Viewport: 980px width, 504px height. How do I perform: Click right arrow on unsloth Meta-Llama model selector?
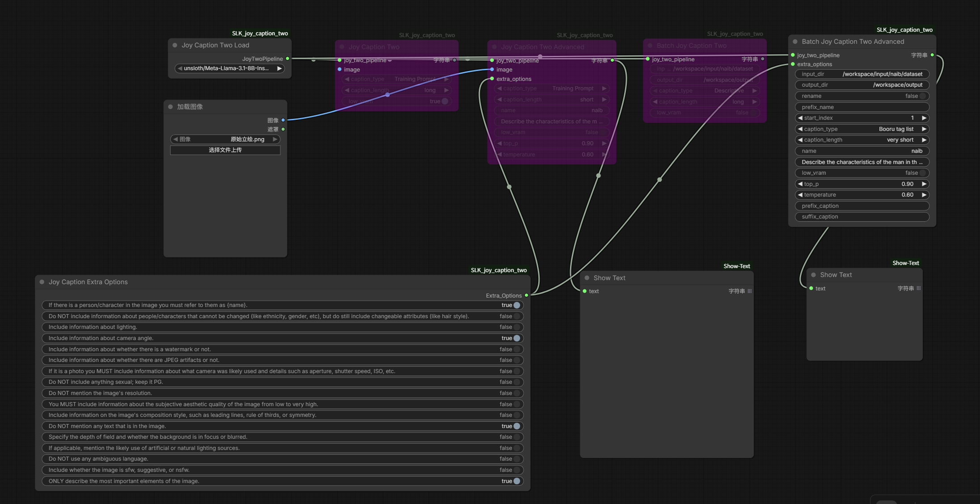(279, 68)
